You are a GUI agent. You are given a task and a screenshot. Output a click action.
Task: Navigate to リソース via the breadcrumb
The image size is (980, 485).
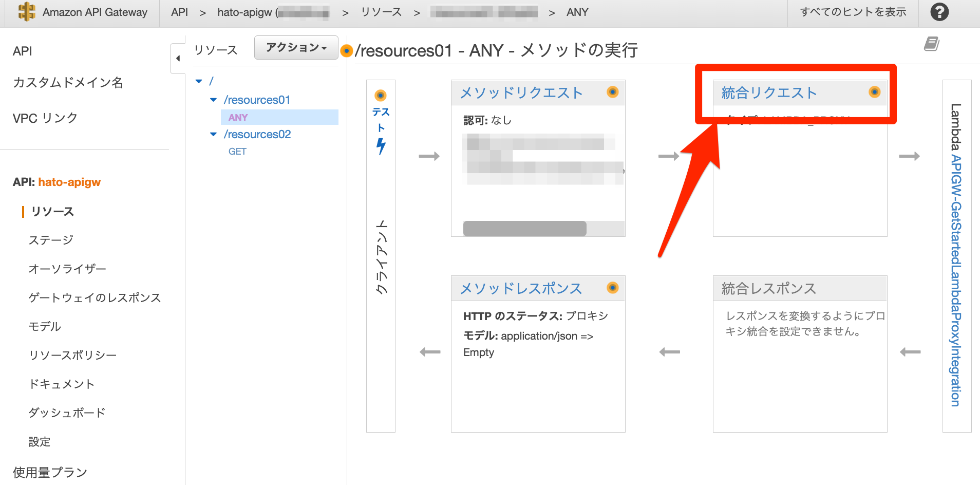(381, 12)
